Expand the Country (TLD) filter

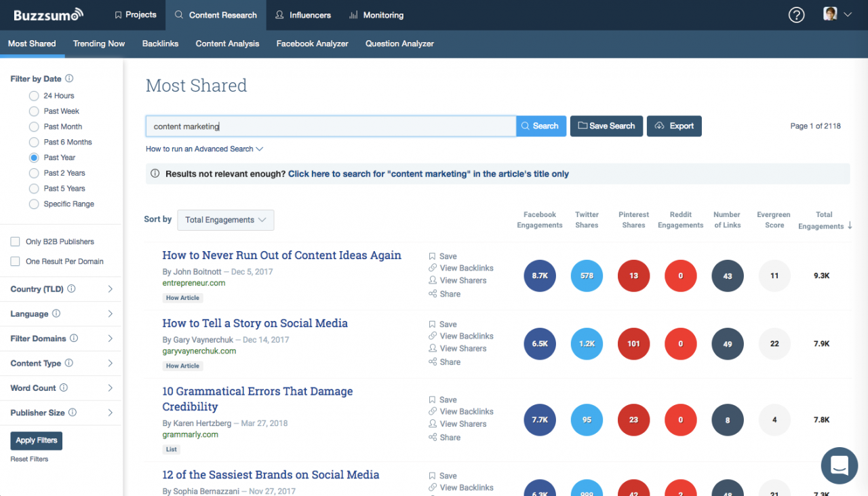point(111,289)
